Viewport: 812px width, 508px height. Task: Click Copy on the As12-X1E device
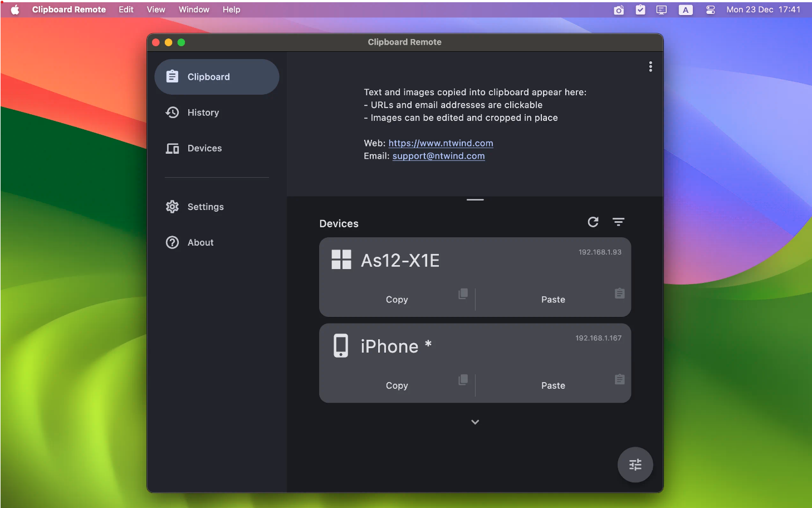click(x=397, y=300)
